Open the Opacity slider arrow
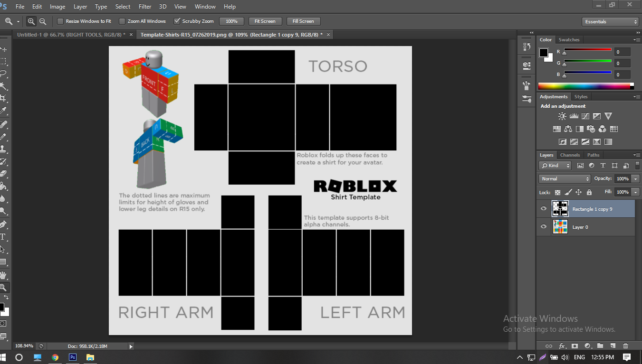This screenshot has width=642, height=364. 636,179
